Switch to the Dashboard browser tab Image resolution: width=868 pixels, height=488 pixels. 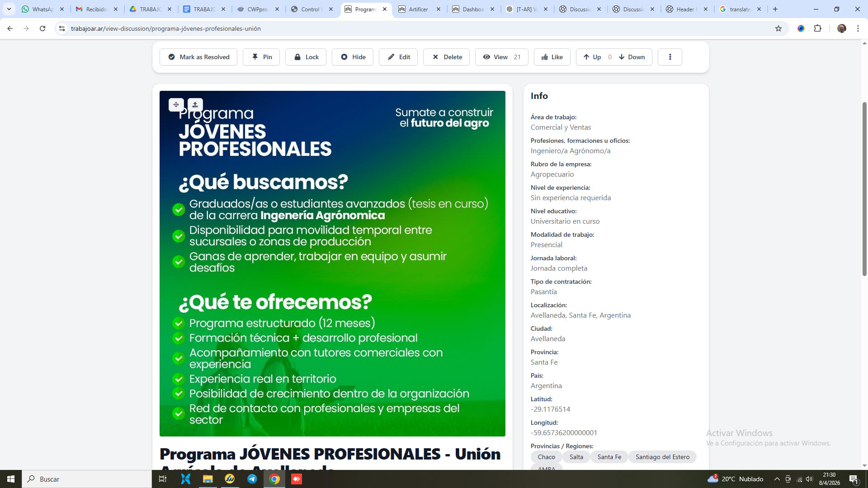tap(472, 9)
